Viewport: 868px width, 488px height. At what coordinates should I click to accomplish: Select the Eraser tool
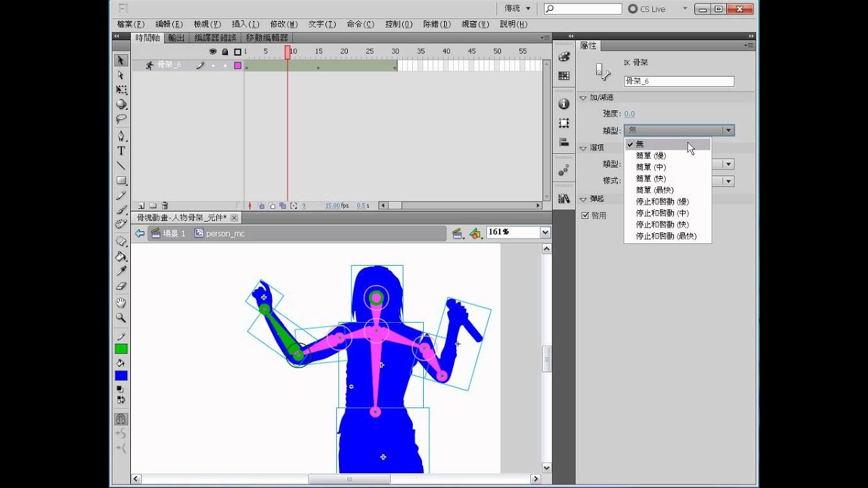(121, 286)
